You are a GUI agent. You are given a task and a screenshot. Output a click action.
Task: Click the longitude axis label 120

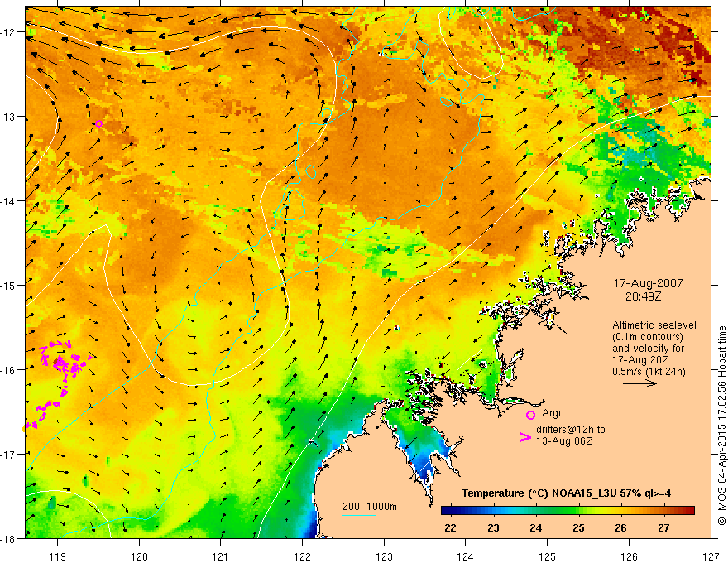point(139,556)
